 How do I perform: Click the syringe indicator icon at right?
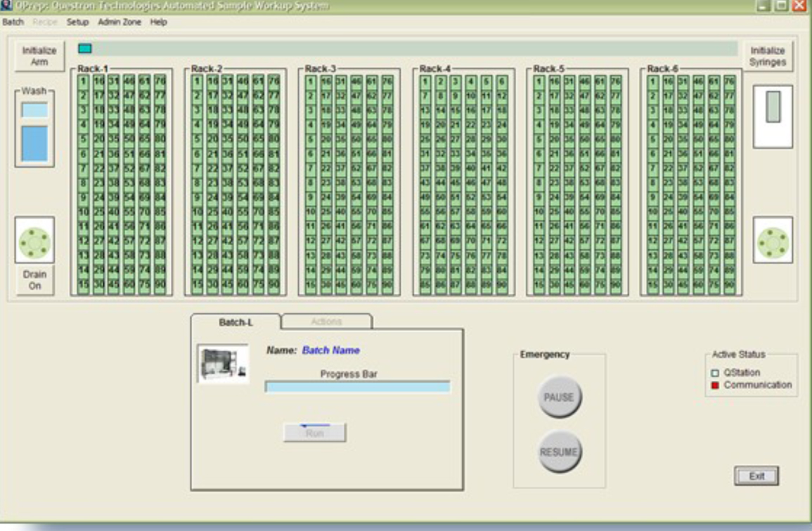click(x=773, y=110)
